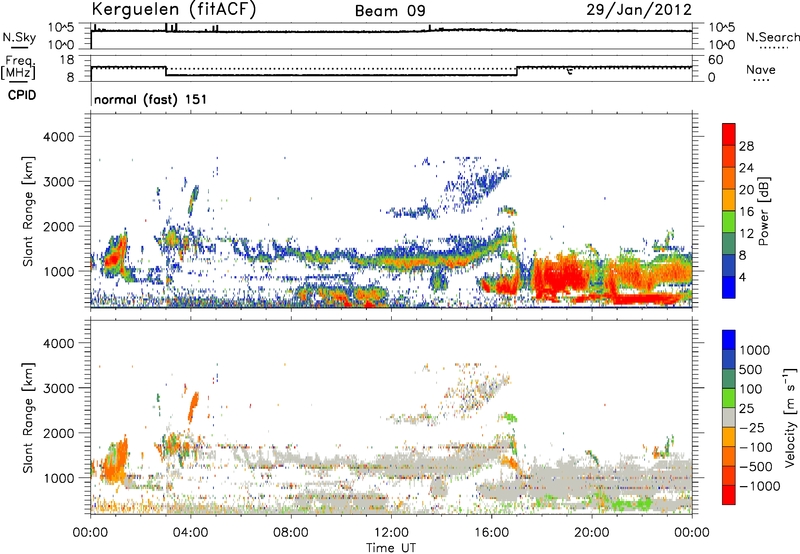Click the Freq. [MHz] axis label
This screenshot has width=800, height=554.
(18, 68)
